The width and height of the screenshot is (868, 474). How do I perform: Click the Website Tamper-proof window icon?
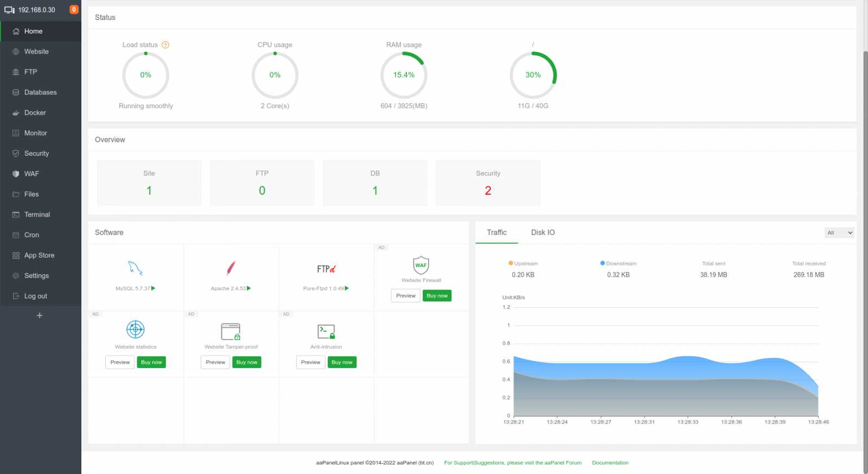[231, 331]
